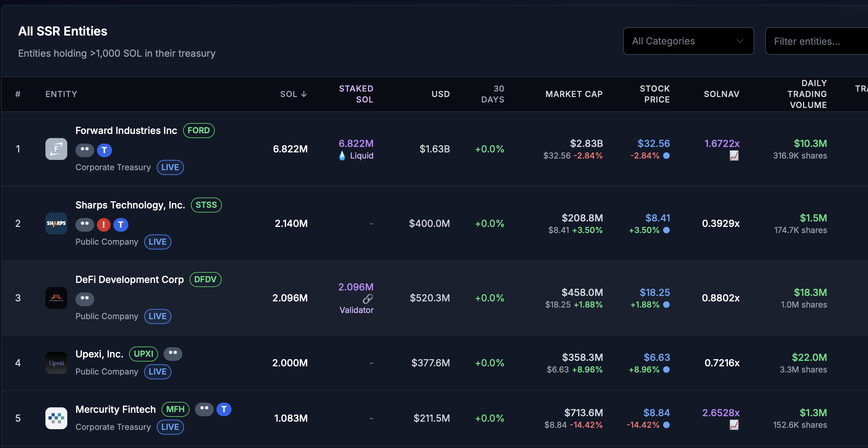This screenshot has width=868, height=448.
Task: Click the Upexi logo icon
Action: click(x=56, y=363)
